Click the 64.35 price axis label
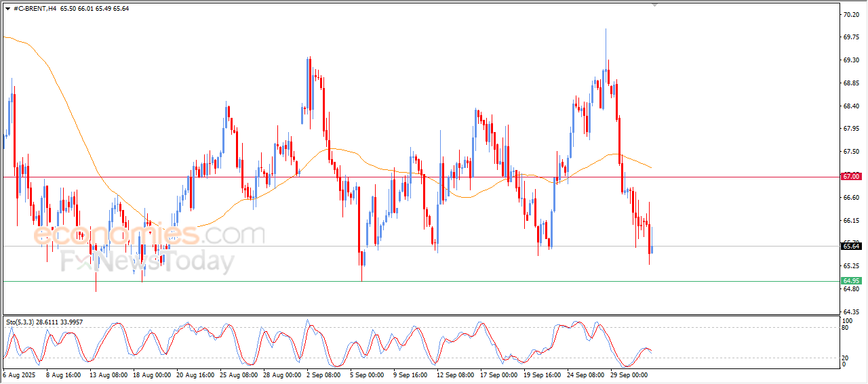The width and height of the screenshot is (868, 384). tap(850, 312)
